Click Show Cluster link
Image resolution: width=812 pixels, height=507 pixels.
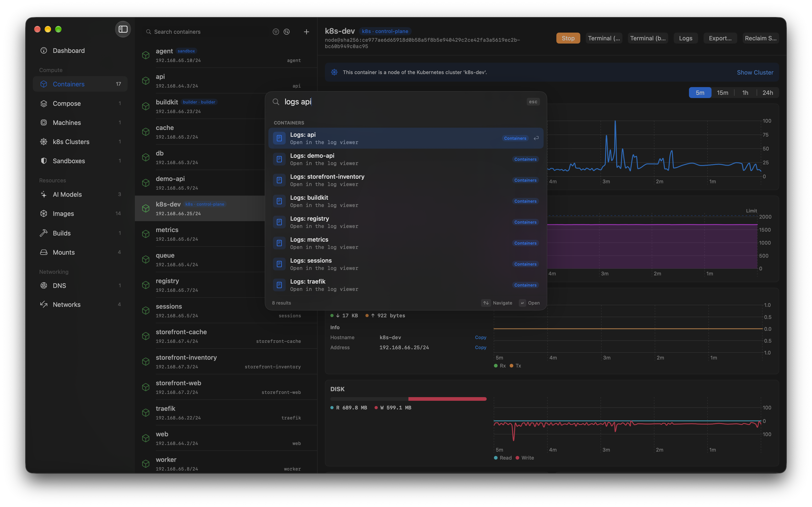pyautogui.click(x=755, y=72)
